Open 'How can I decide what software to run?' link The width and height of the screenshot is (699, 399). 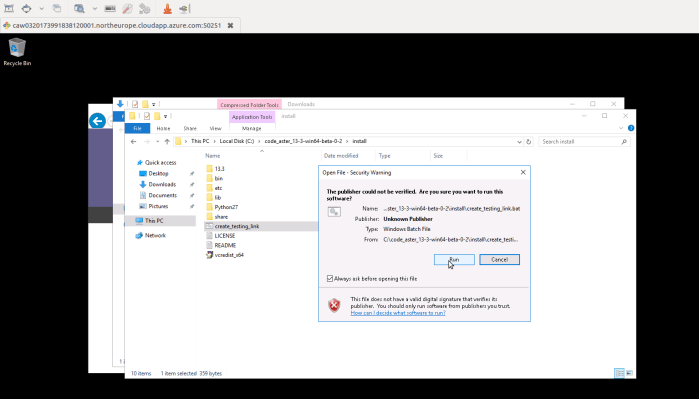tap(398, 313)
